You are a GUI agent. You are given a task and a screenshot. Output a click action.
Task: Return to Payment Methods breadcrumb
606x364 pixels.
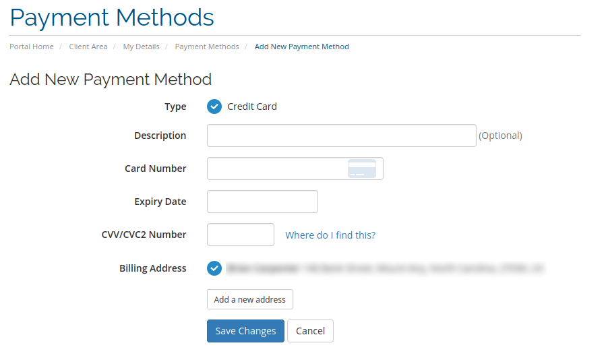point(207,47)
